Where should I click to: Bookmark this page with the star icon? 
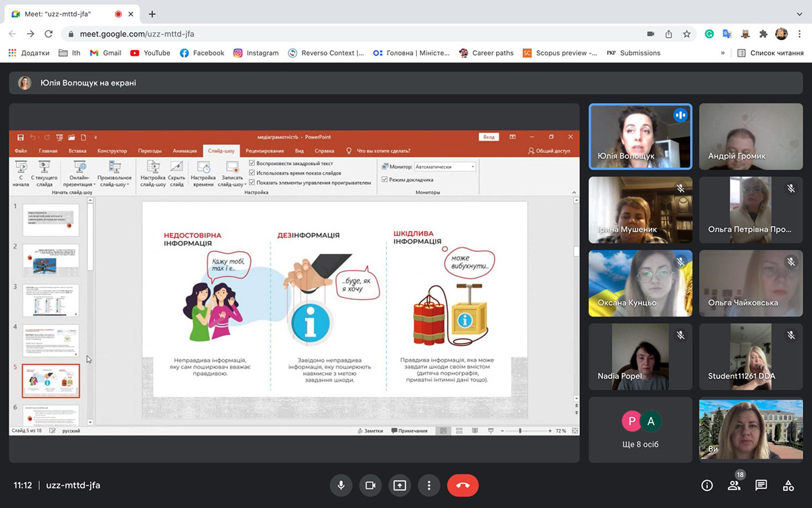687,34
